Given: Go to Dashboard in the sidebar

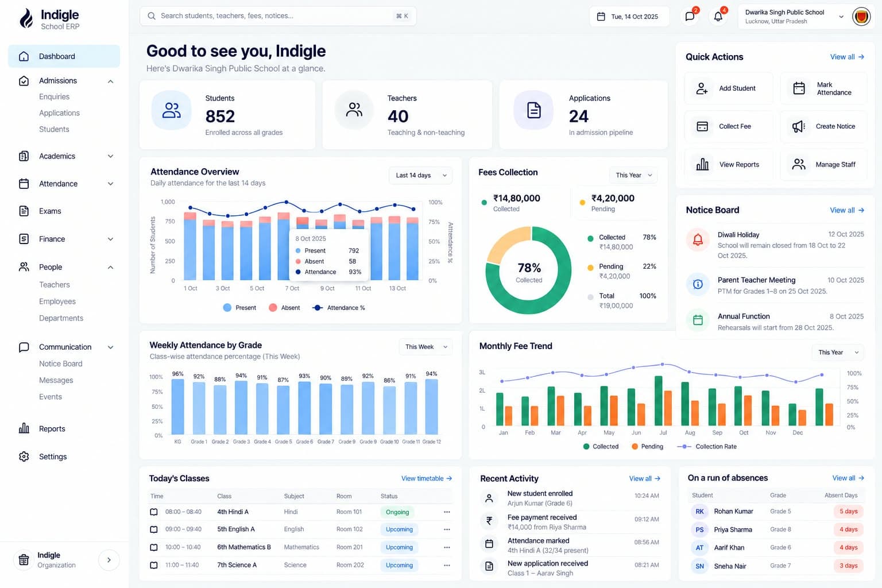Looking at the screenshot, I should click(x=64, y=56).
